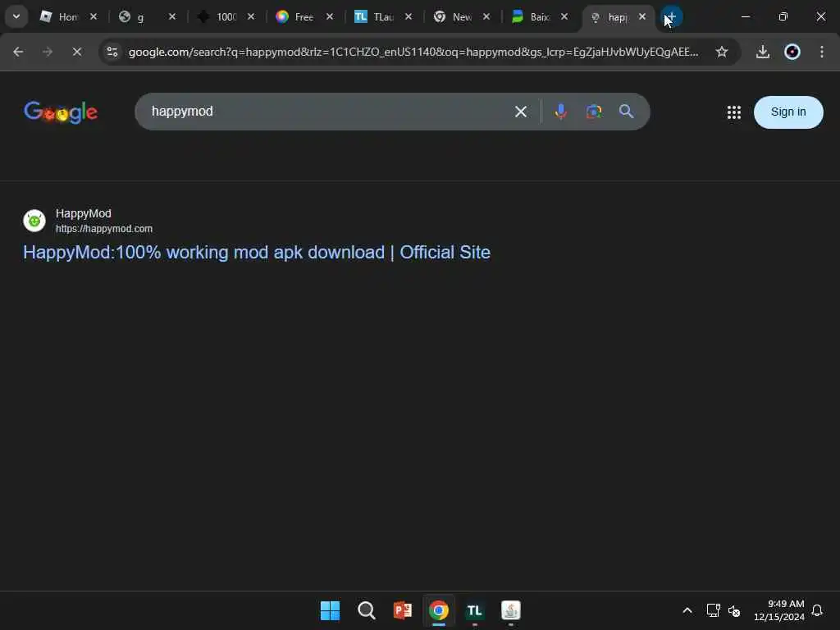Open PowerPoint from the taskbar
Screen dimensions: 840x630
tap(402, 610)
